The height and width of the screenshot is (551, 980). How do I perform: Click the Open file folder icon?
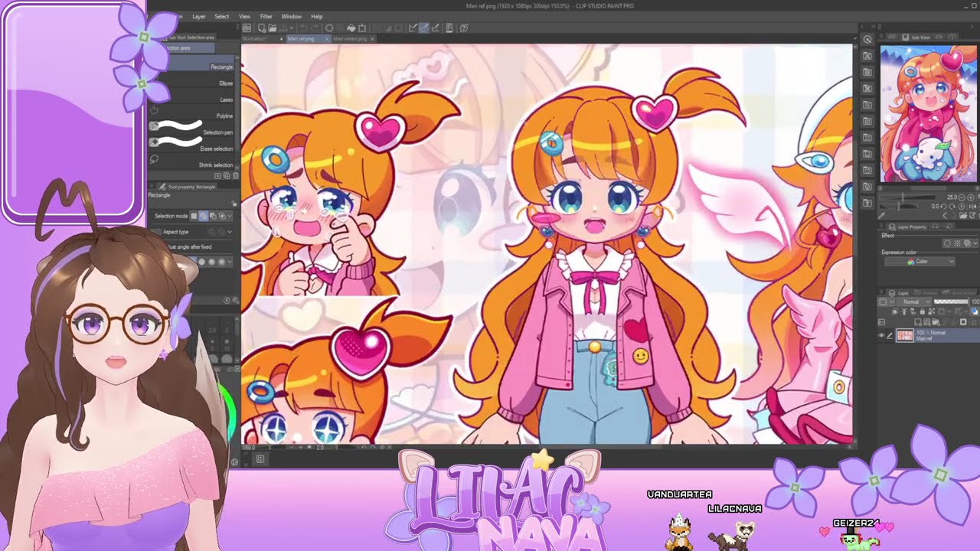tap(273, 28)
